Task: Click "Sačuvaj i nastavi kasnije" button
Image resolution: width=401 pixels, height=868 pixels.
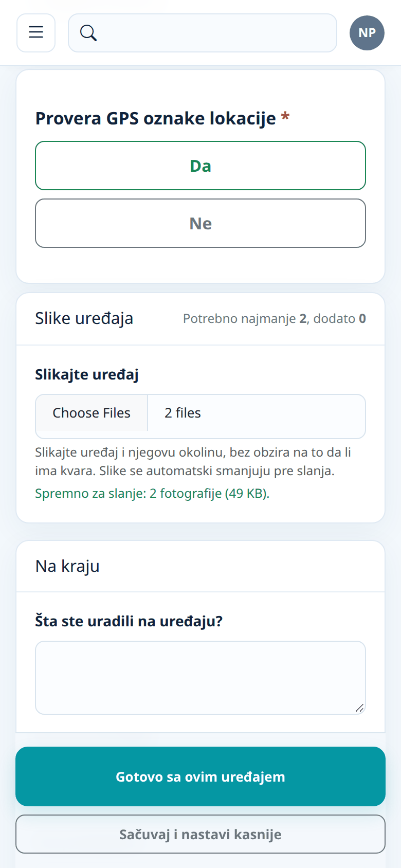Action: point(200,834)
